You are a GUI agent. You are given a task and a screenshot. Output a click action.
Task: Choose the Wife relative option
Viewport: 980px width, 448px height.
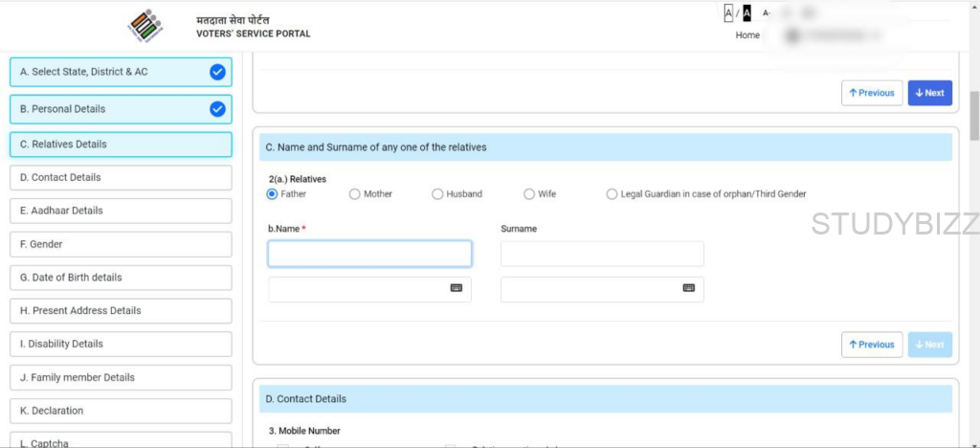pyautogui.click(x=529, y=194)
